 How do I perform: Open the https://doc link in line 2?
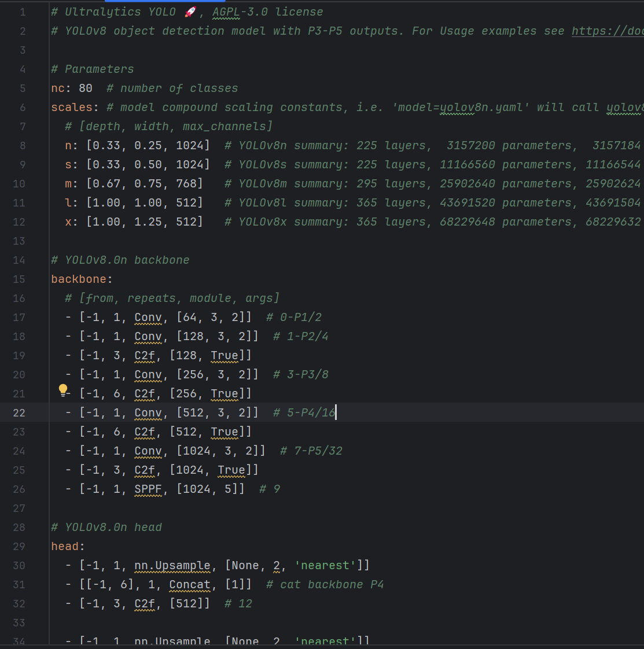(608, 31)
